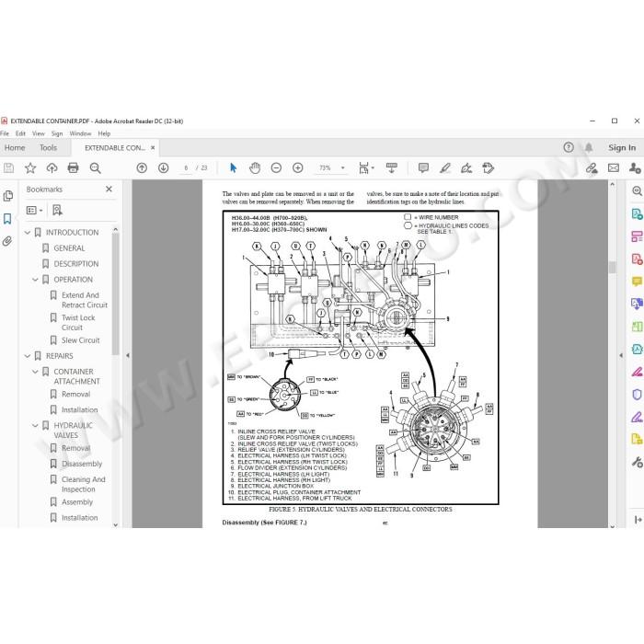Collapse the OPERATION bookmark

click(35, 280)
